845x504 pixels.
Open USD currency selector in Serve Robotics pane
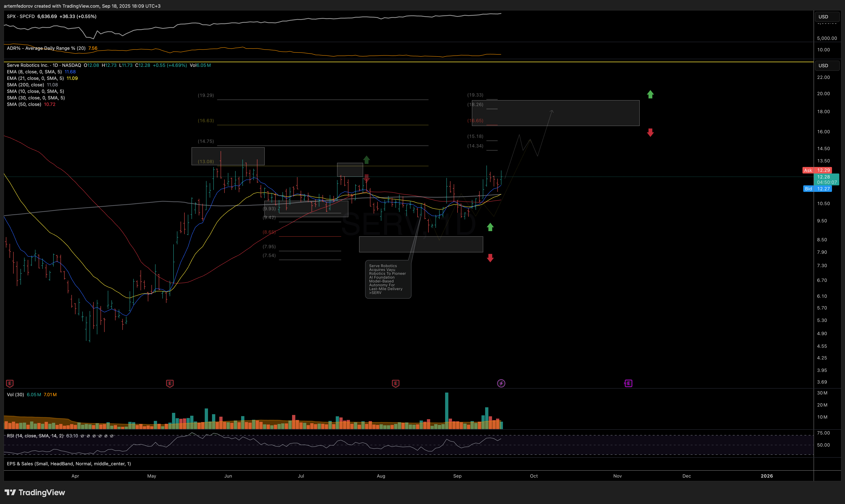[x=827, y=65]
